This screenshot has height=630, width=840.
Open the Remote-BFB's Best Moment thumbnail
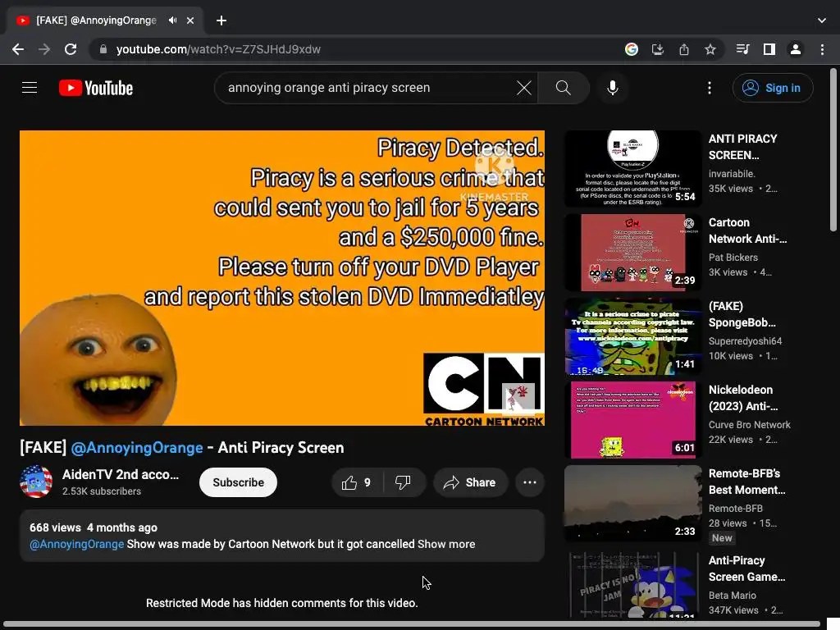632,503
